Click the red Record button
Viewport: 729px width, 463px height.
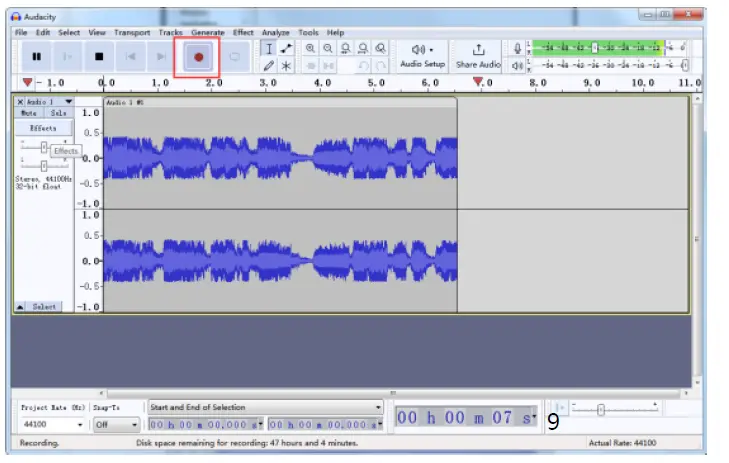[198, 57]
